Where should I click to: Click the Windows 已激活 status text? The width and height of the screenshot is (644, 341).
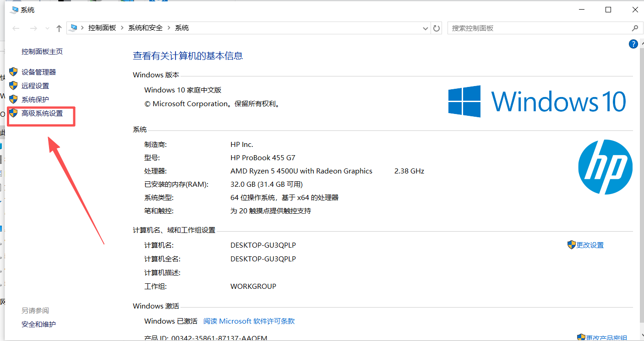(171, 321)
